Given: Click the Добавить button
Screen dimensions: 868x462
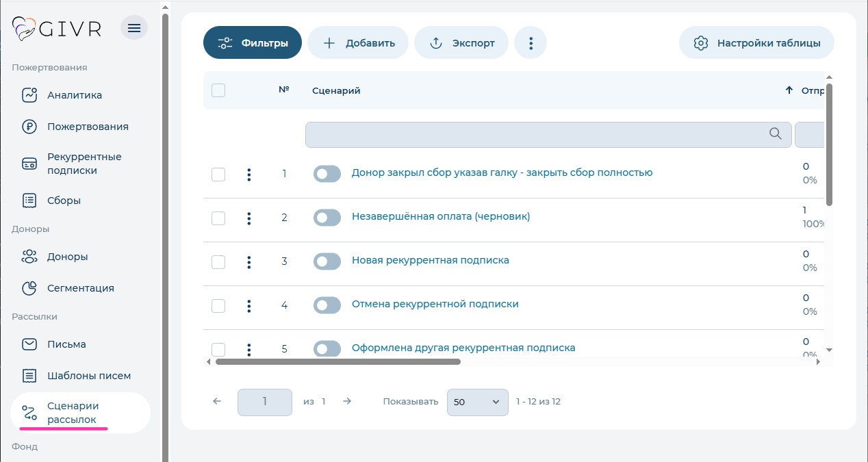Looking at the screenshot, I should pyautogui.click(x=357, y=42).
